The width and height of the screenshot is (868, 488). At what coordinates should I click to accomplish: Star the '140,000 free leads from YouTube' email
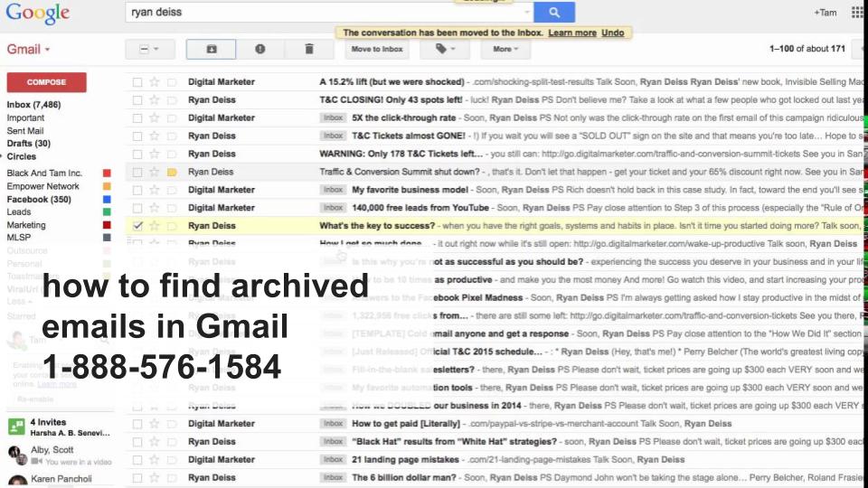pyautogui.click(x=155, y=208)
